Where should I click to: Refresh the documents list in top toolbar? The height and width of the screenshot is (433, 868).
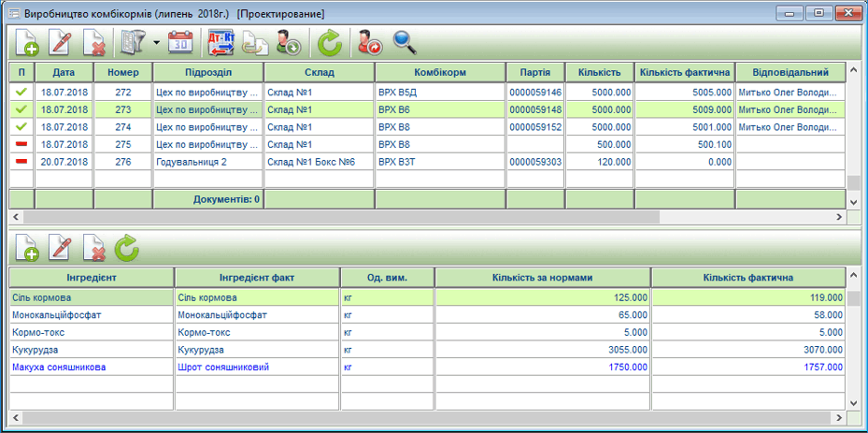click(x=329, y=43)
